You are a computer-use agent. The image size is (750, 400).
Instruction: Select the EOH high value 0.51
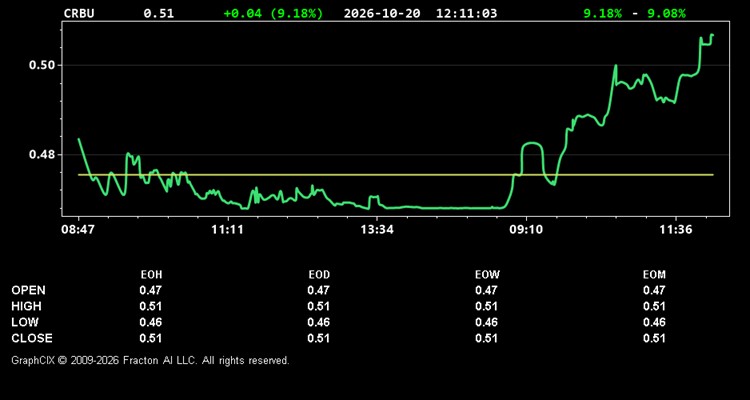point(151,306)
